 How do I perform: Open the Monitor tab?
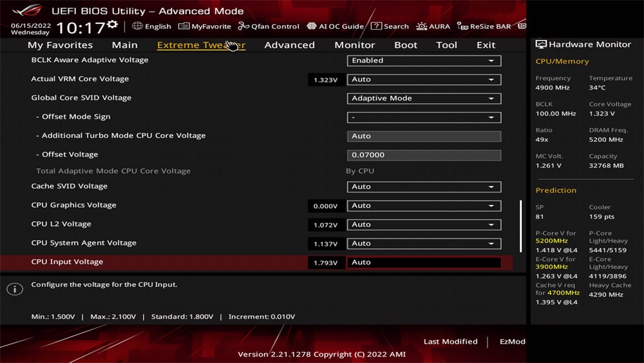pyautogui.click(x=354, y=44)
